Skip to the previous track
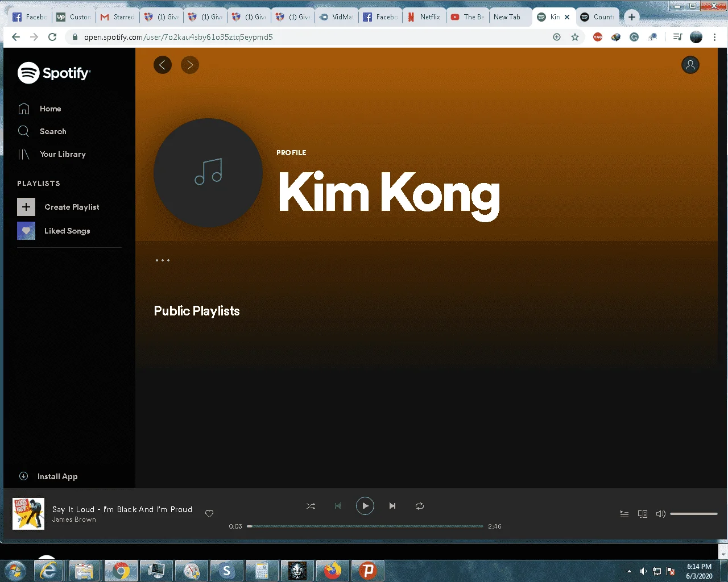This screenshot has height=582, width=728. coord(338,506)
